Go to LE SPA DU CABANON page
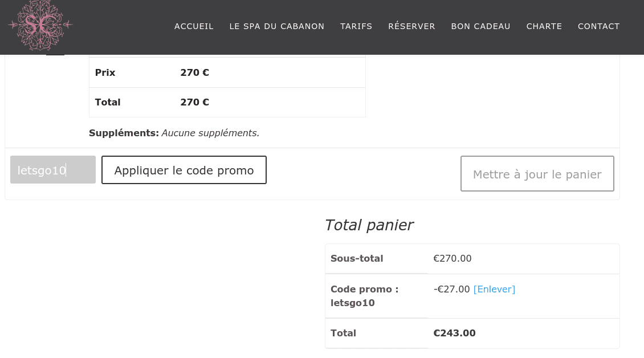 (x=277, y=26)
